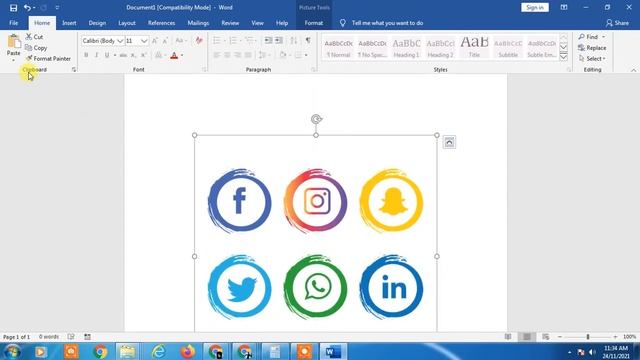
Task: Open the font name dropdown
Action: click(x=120, y=41)
